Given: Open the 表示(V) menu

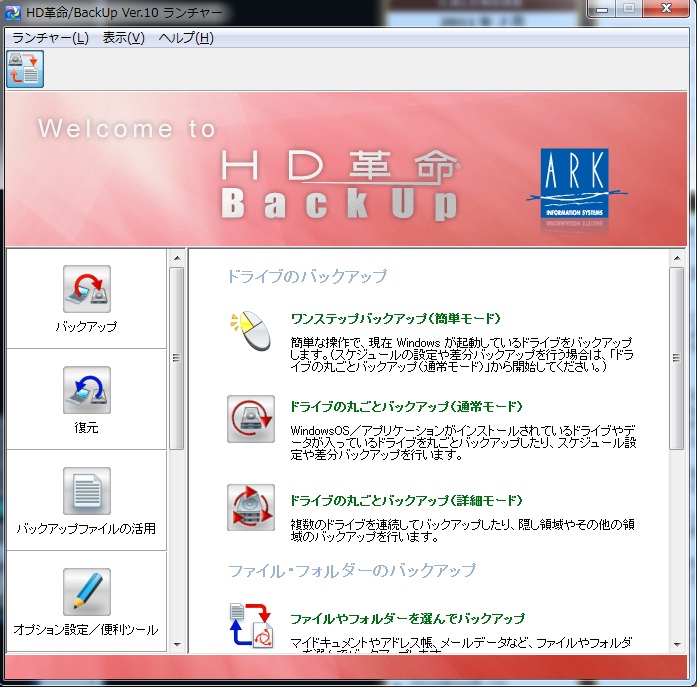Looking at the screenshot, I should 124,38.
